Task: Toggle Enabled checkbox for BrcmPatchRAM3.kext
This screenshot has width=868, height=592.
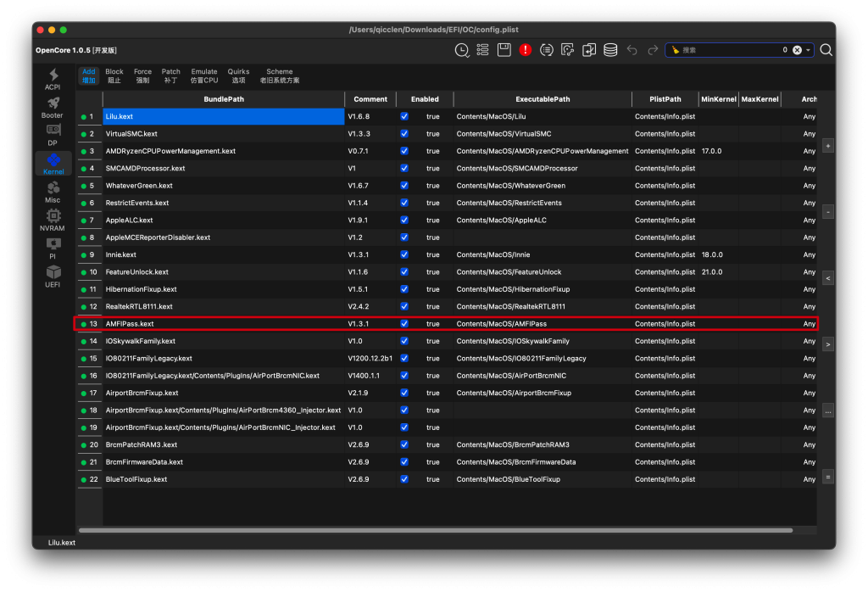Action: click(404, 444)
